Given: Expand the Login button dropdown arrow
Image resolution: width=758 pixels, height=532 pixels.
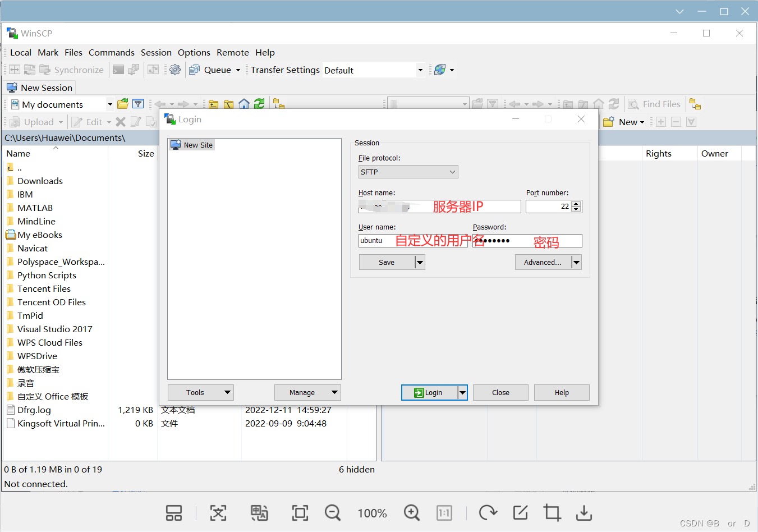Looking at the screenshot, I should tap(462, 393).
